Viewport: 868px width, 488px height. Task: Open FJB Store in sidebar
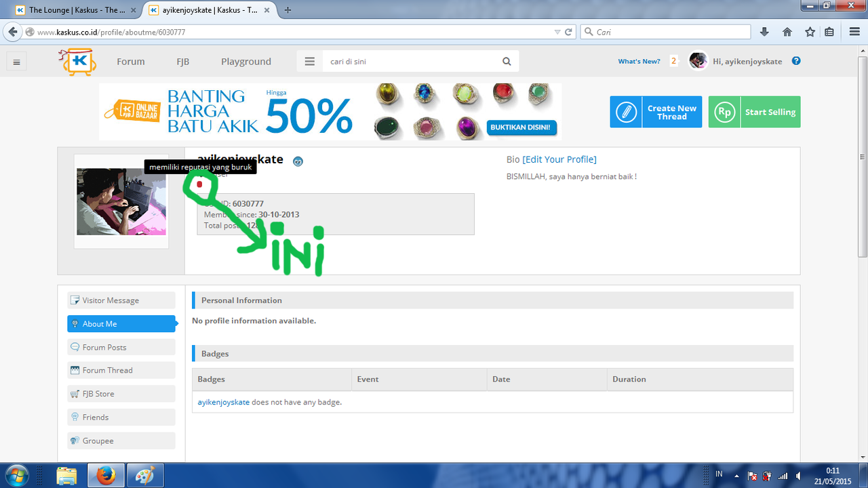pos(121,394)
